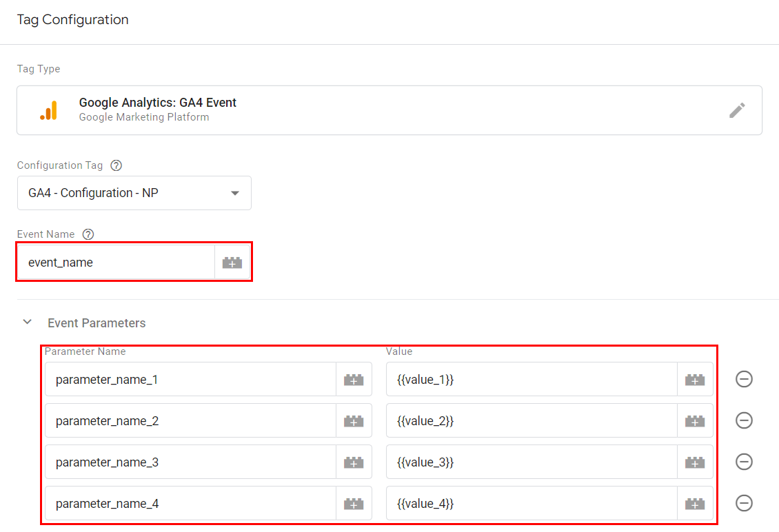
Task: Insert variable into Event Name field
Action: pos(232,263)
